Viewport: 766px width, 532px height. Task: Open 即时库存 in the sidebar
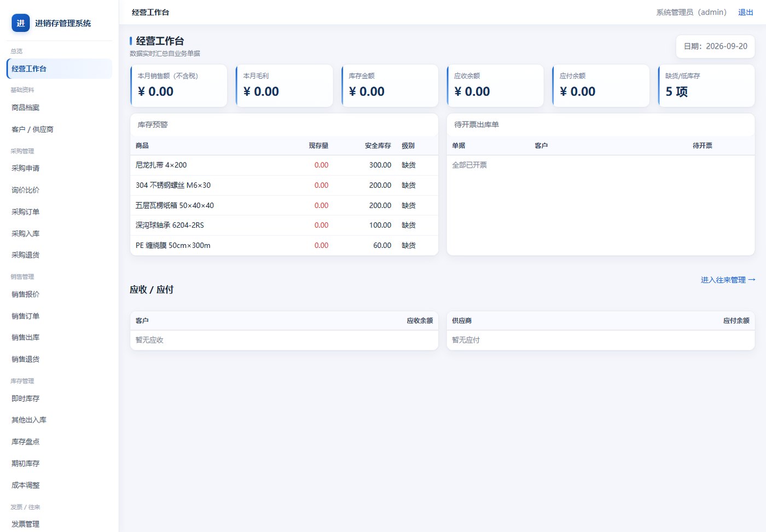[59, 399]
